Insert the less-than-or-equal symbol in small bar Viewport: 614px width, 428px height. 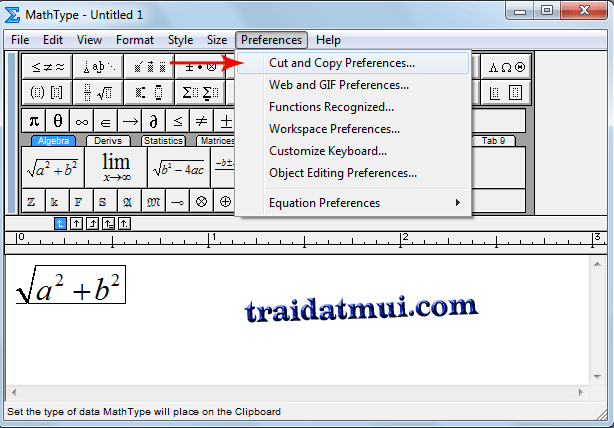(x=178, y=121)
